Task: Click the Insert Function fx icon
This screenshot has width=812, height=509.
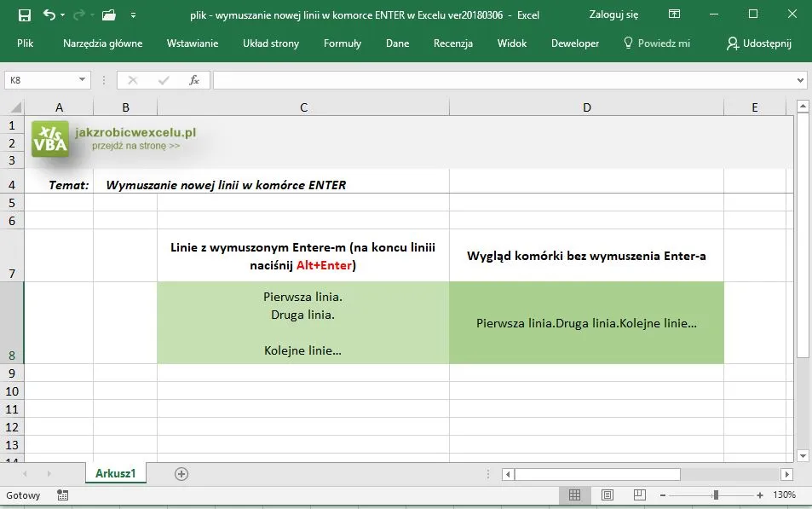Action: [194, 80]
